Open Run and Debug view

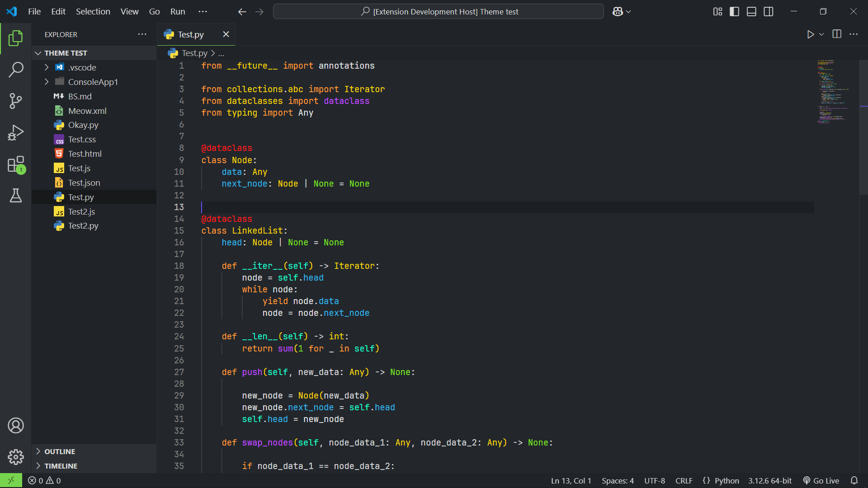click(x=16, y=133)
